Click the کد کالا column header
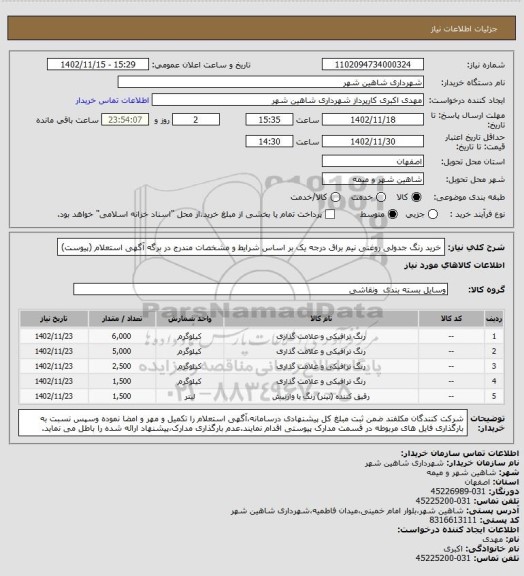 [451, 318]
